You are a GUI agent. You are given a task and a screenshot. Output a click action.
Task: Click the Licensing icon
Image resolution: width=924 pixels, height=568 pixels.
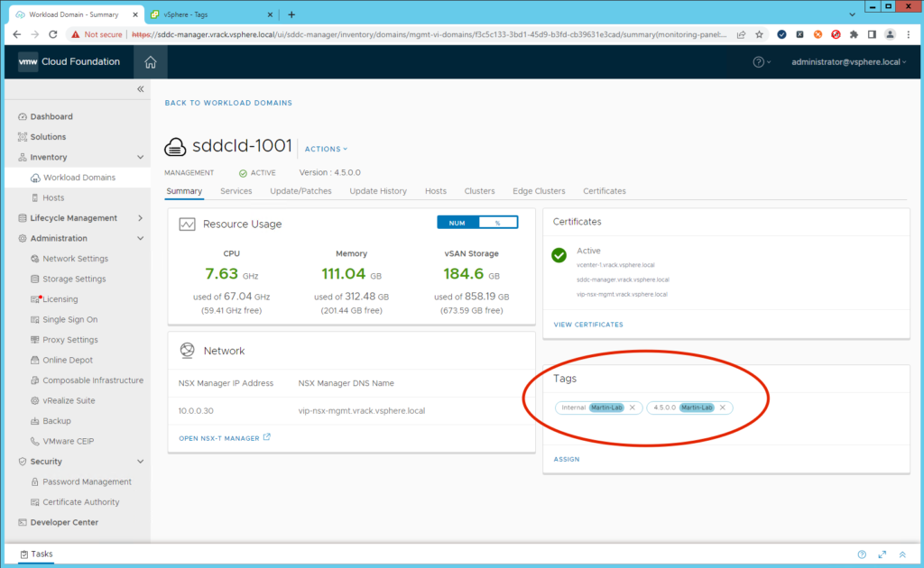[x=35, y=299]
